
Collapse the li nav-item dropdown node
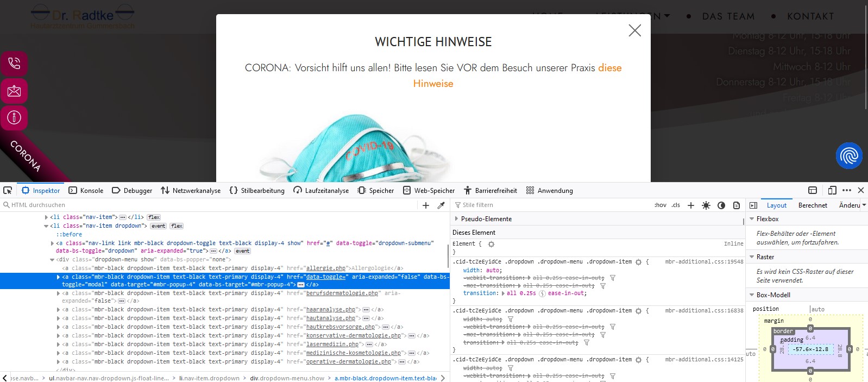click(46, 226)
